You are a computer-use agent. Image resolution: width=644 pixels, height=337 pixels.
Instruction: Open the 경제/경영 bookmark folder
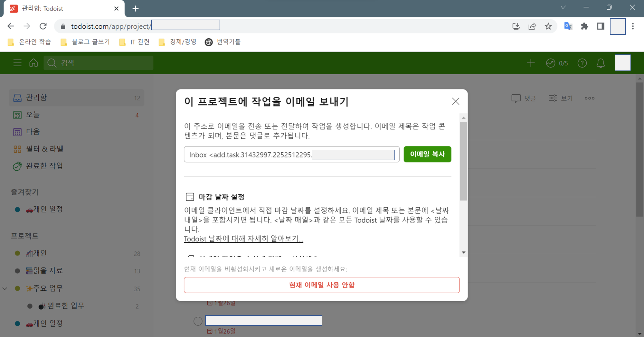(178, 42)
